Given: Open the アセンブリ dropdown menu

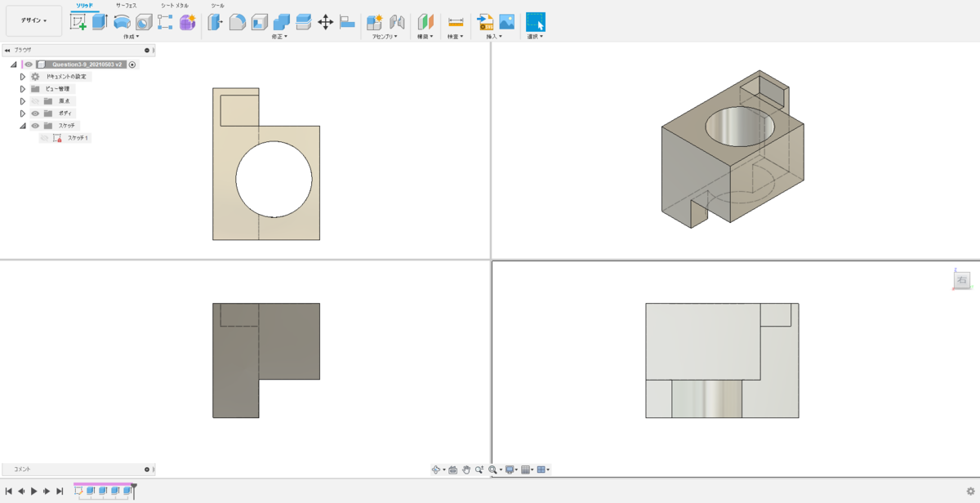Looking at the screenshot, I should [385, 37].
